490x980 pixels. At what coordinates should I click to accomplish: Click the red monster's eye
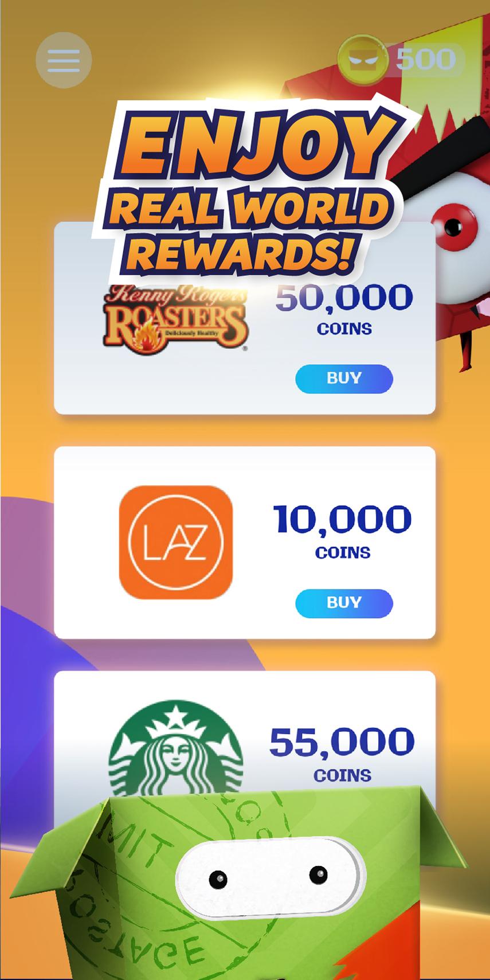(x=454, y=227)
